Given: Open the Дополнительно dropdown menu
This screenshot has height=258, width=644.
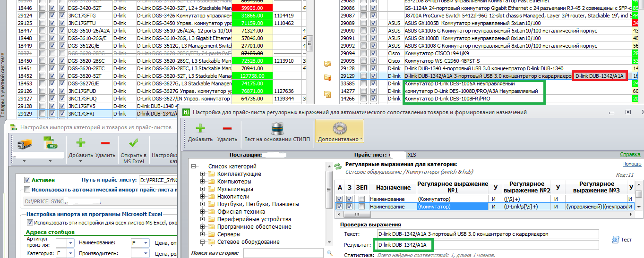Looking at the screenshot, I should click(361, 140).
